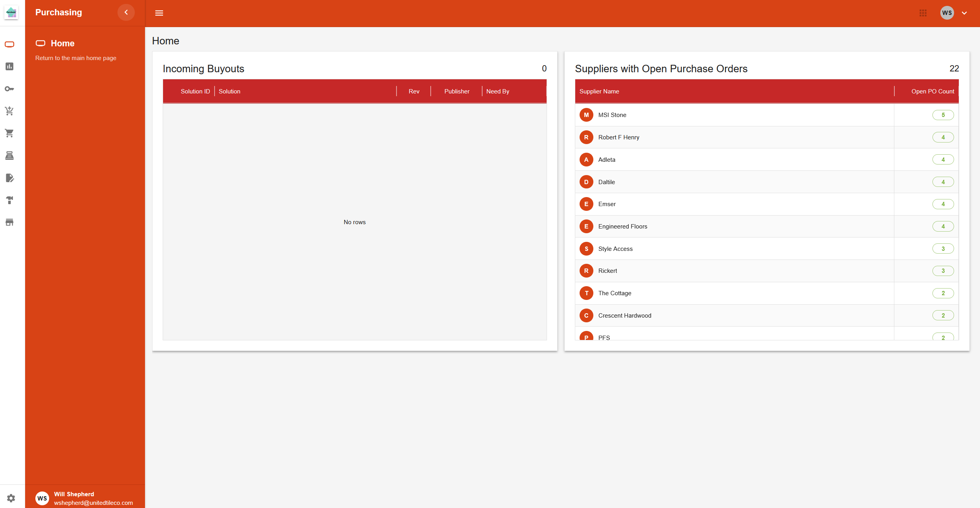Open the reports bar chart icon
The width and height of the screenshot is (980, 508).
click(x=9, y=66)
